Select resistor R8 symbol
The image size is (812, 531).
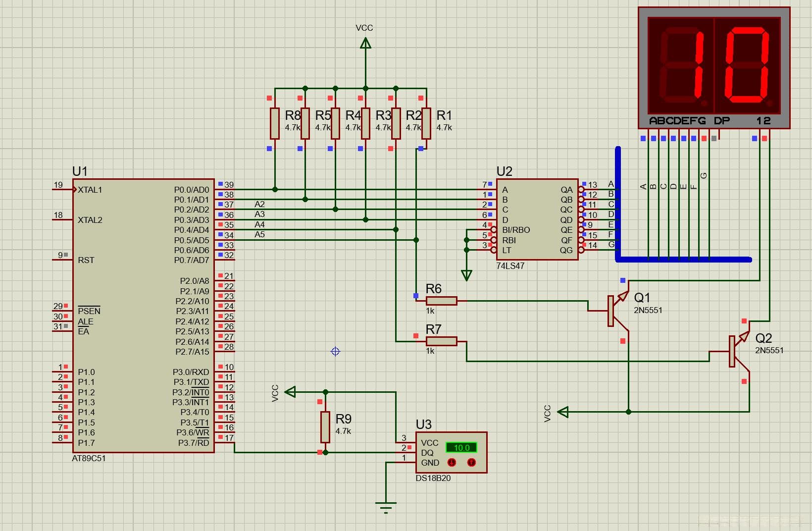tap(275, 123)
